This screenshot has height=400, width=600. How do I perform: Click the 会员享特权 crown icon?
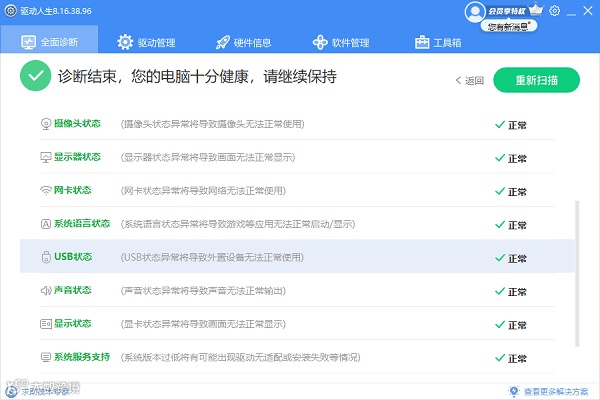[536, 10]
